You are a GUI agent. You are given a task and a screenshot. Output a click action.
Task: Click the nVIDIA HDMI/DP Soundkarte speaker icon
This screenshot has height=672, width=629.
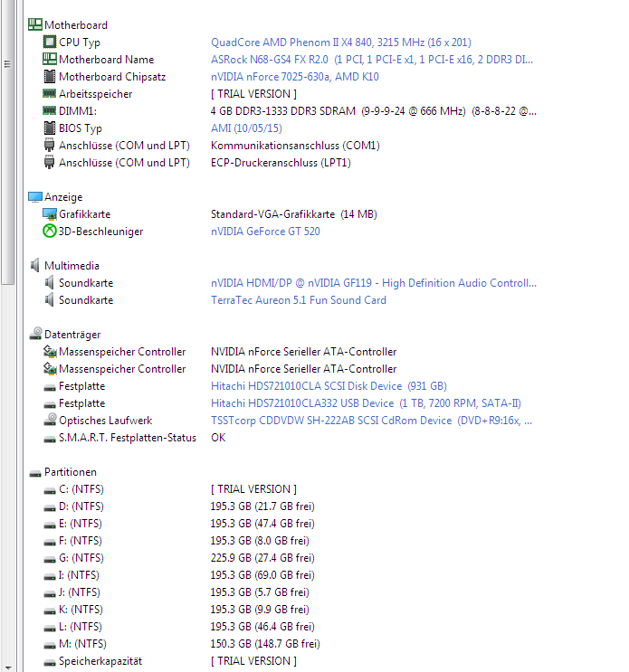pos(50,282)
